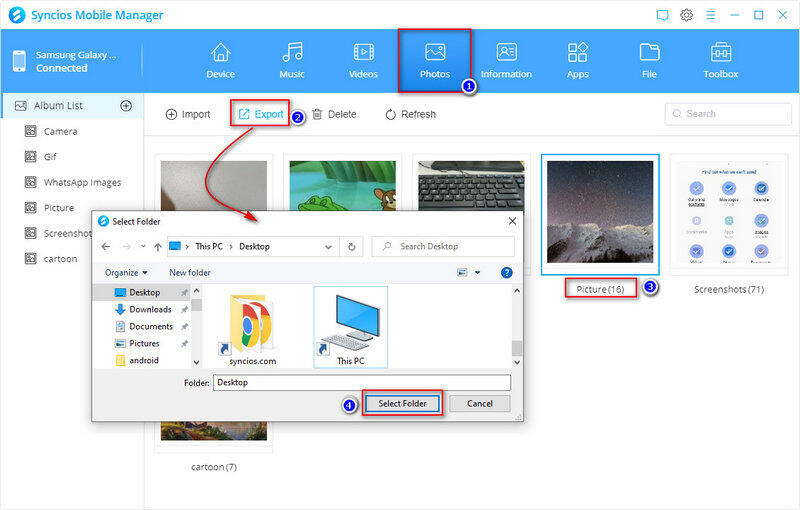Click Cancel in the folder dialog
The image size is (800, 510).
click(x=479, y=403)
